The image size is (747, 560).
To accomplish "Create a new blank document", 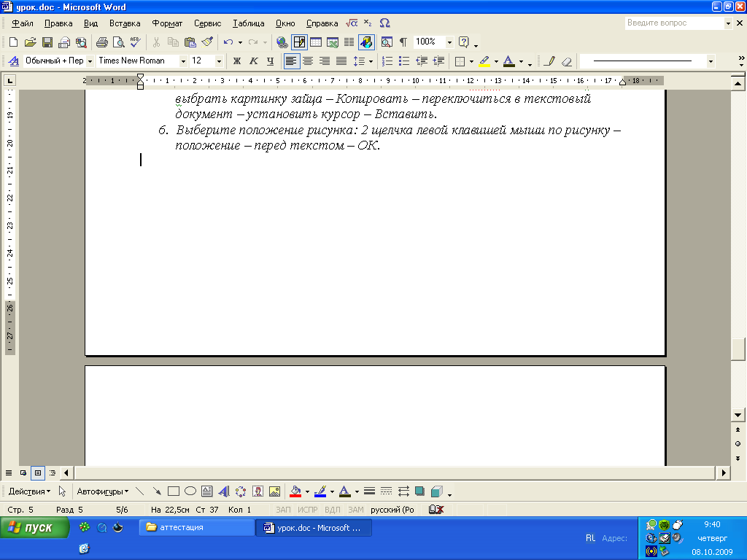I will (13, 42).
